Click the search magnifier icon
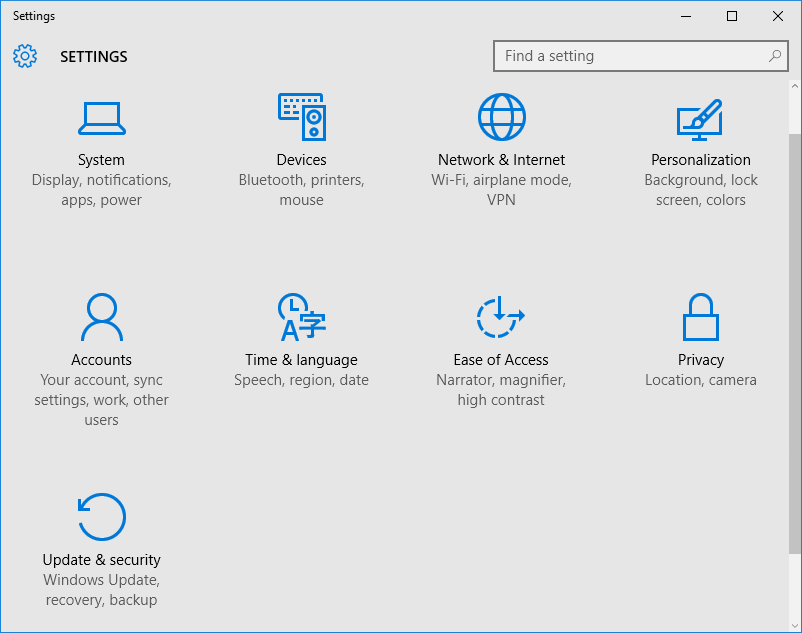The width and height of the screenshot is (802, 633). pyautogui.click(x=775, y=56)
